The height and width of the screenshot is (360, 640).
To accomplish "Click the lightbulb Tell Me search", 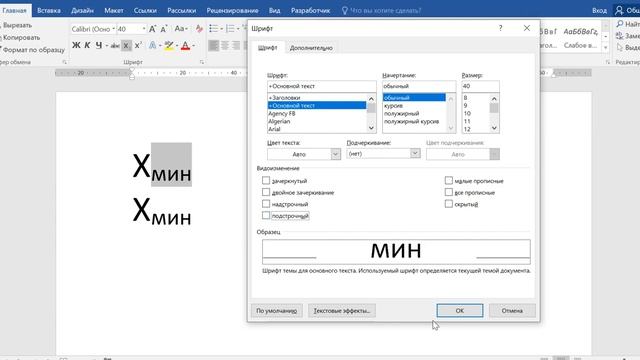I will [x=345, y=11].
